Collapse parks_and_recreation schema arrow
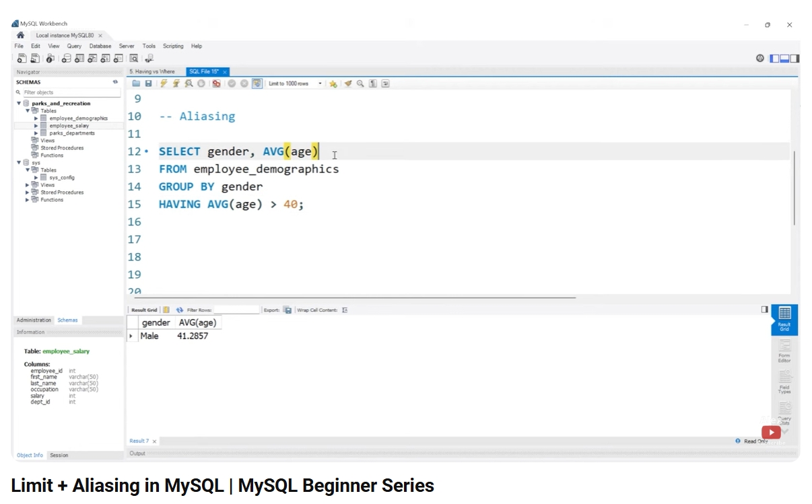The width and height of the screenshot is (812, 504). coord(19,104)
